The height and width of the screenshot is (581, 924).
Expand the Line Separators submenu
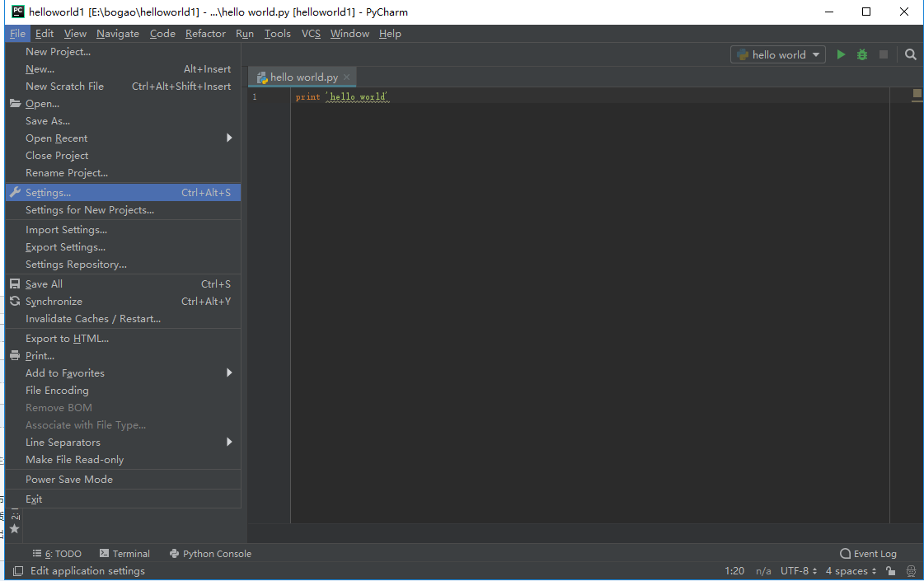(x=123, y=442)
